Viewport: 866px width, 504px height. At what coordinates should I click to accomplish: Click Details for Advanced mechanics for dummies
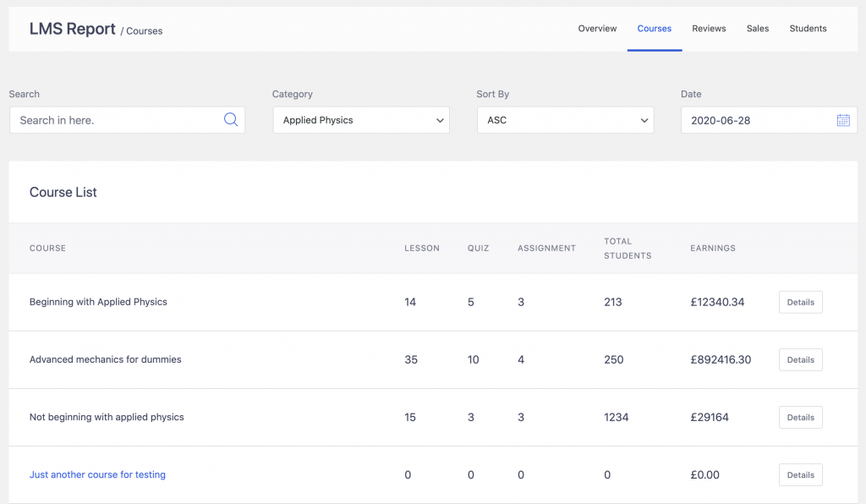coord(800,359)
